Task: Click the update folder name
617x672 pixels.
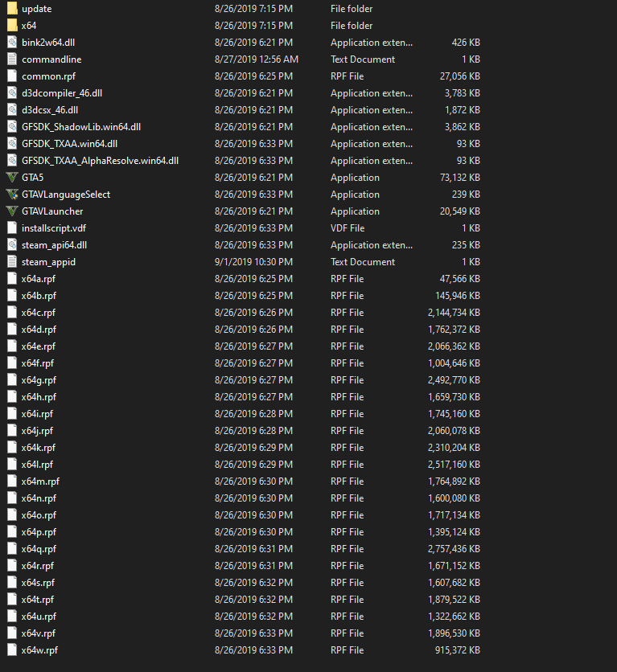Action: [x=37, y=9]
